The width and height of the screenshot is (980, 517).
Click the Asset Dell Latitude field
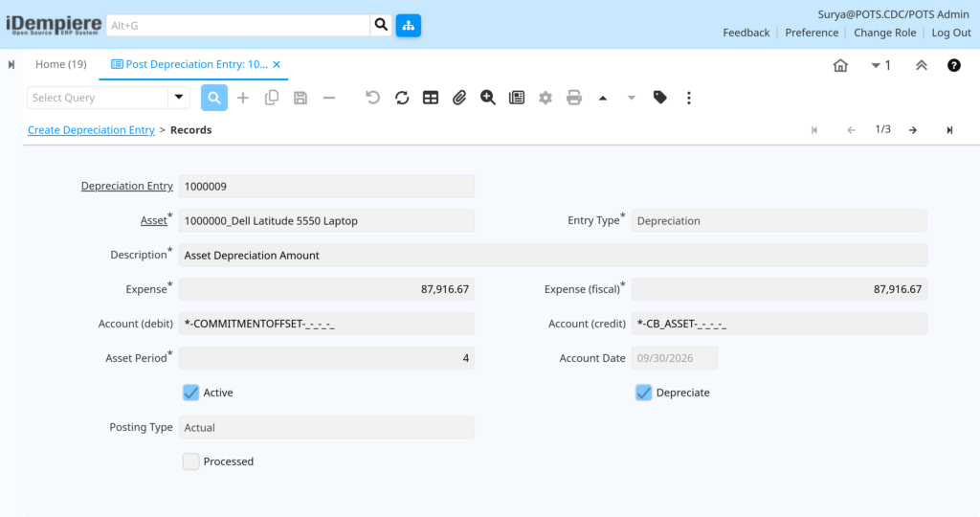pos(326,220)
